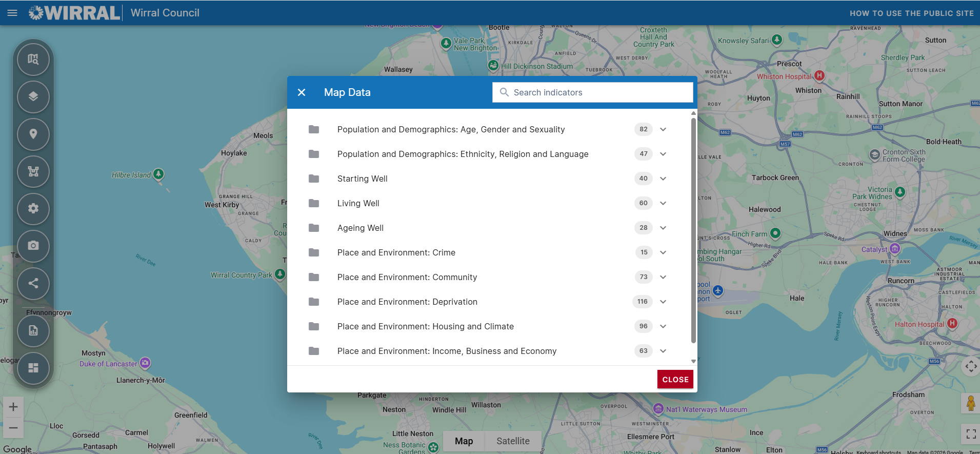980x454 pixels.
Task: Click the Wirral Council header title
Action: (x=165, y=13)
